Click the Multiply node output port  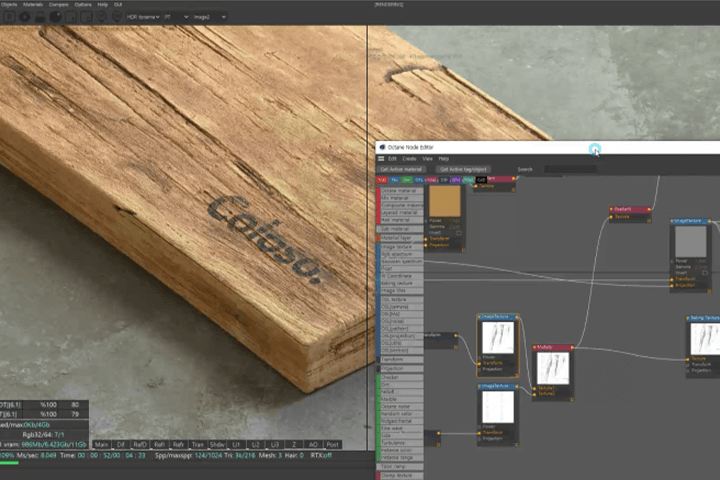point(572,348)
